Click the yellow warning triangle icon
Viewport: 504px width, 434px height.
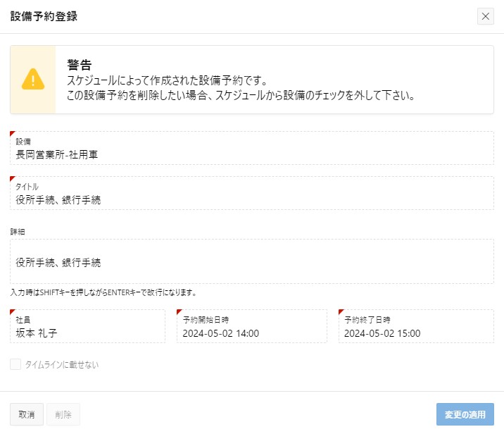click(x=33, y=79)
